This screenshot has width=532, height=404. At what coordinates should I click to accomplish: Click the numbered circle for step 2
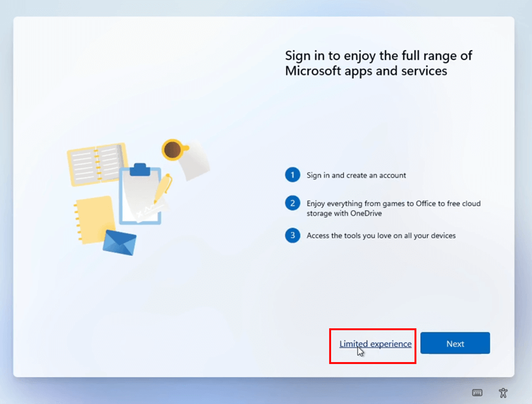click(x=292, y=203)
